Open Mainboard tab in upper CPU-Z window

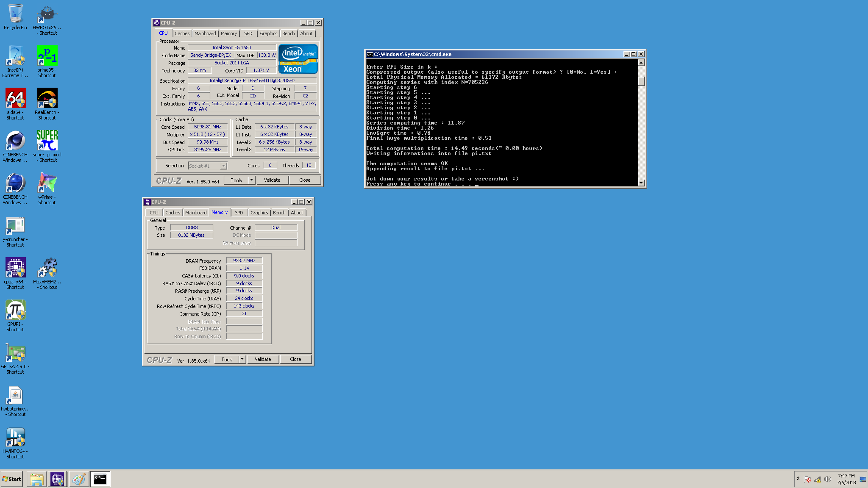point(205,33)
